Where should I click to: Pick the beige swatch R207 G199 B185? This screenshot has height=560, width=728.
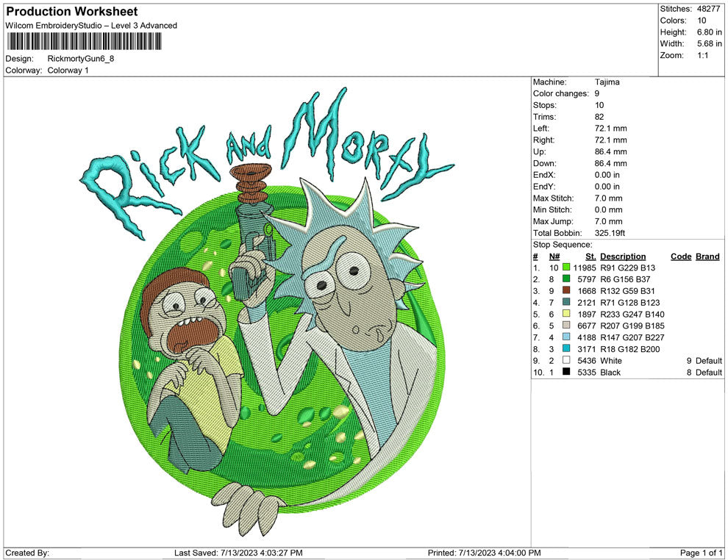point(566,326)
